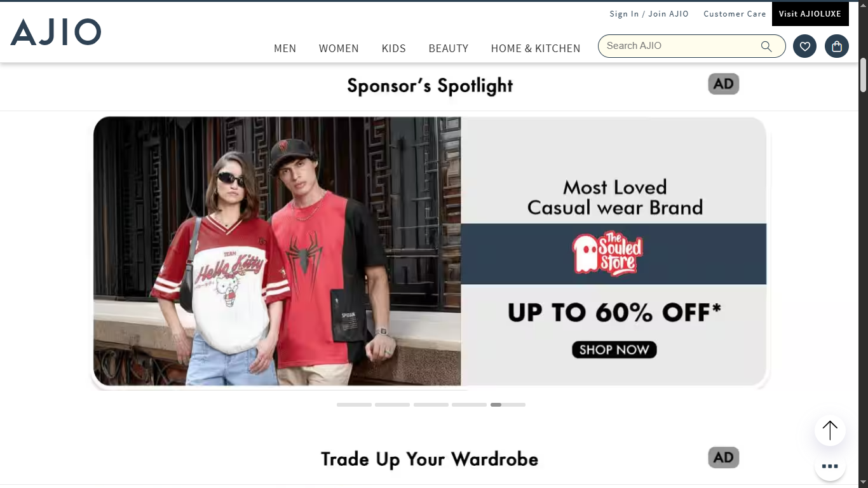
Task: Select the fourth carousel slide indicator
Action: click(469, 405)
